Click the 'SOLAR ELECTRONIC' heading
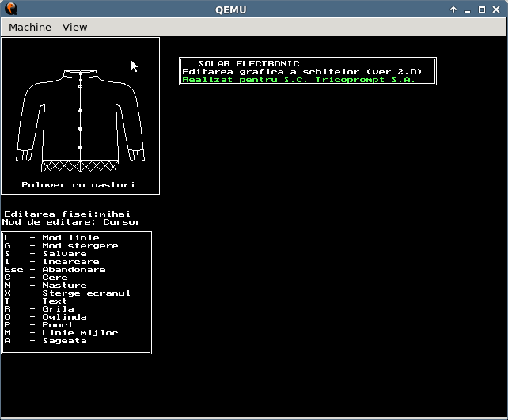Viewport: 508px width, 420px height. tap(248, 63)
